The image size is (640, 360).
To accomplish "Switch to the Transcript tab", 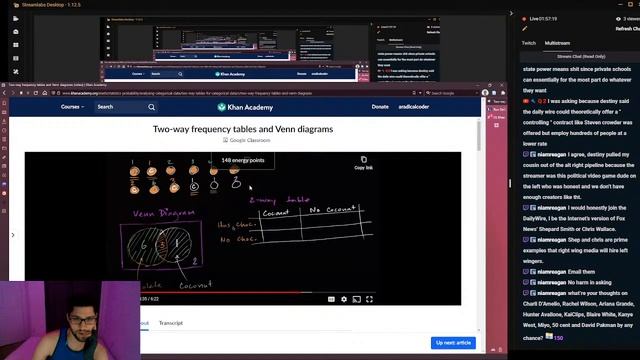I will pyautogui.click(x=171, y=323).
